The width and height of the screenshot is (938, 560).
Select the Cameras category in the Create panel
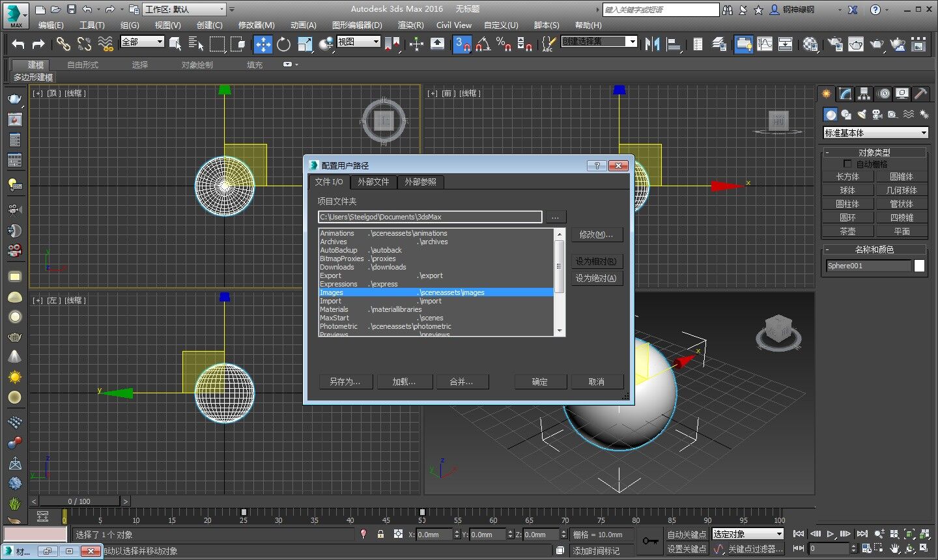click(877, 114)
